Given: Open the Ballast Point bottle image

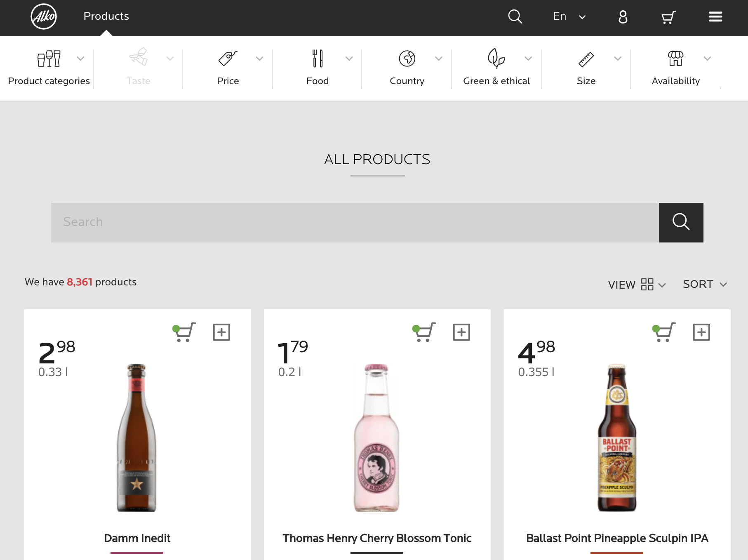Looking at the screenshot, I should pos(617,438).
